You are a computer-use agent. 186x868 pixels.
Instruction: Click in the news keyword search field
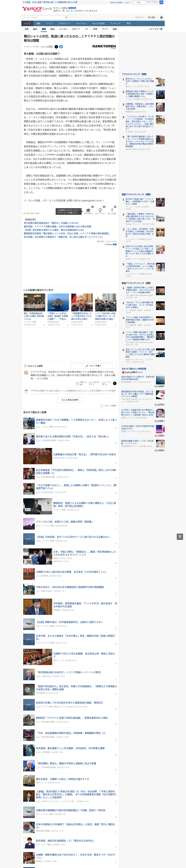point(44,18)
